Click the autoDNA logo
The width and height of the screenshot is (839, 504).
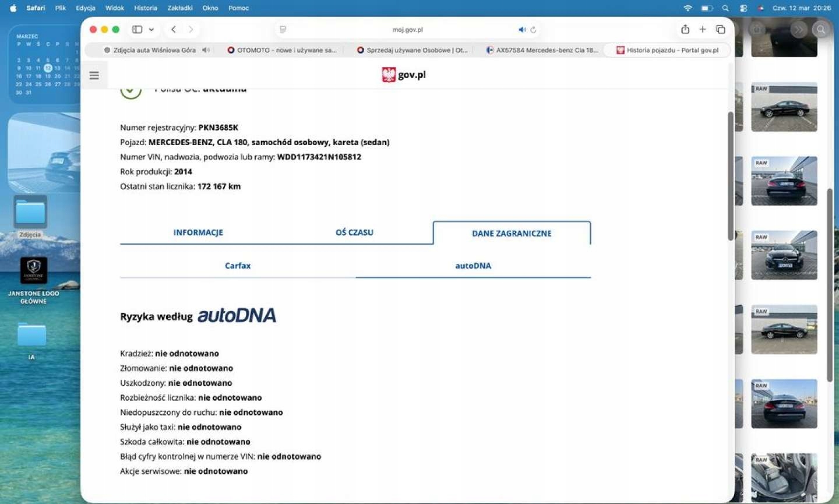(237, 315)
